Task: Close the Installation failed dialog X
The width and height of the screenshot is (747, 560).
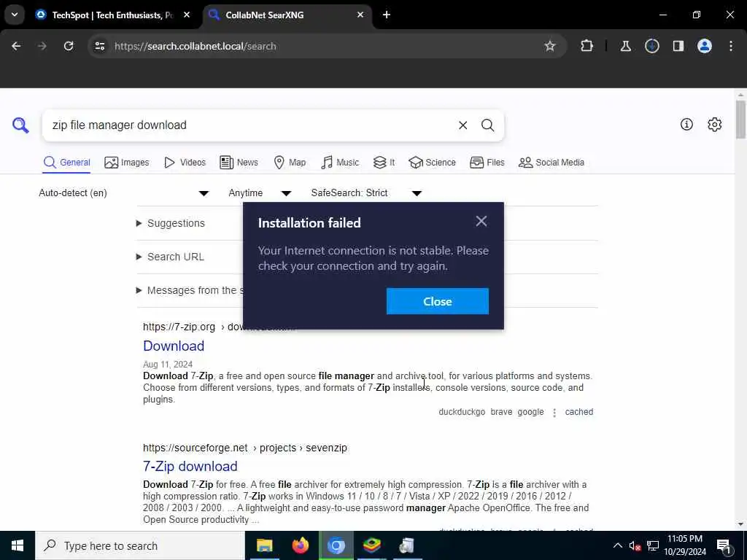Action: [481, 221]
